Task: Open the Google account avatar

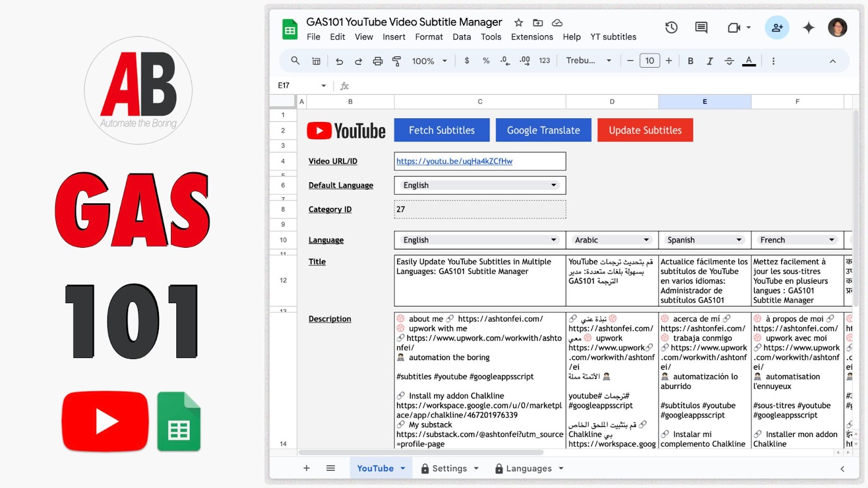Action: click(838, 27)
